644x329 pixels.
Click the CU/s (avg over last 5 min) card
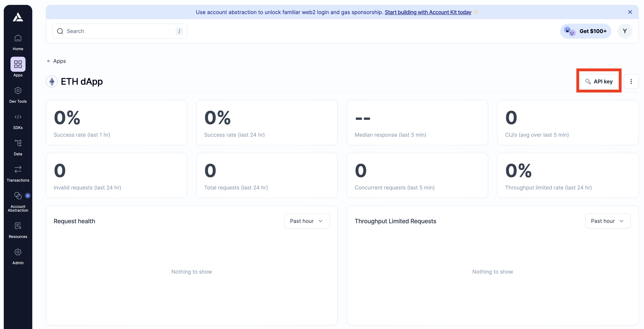pyautogui.click(x=568, y=123)
